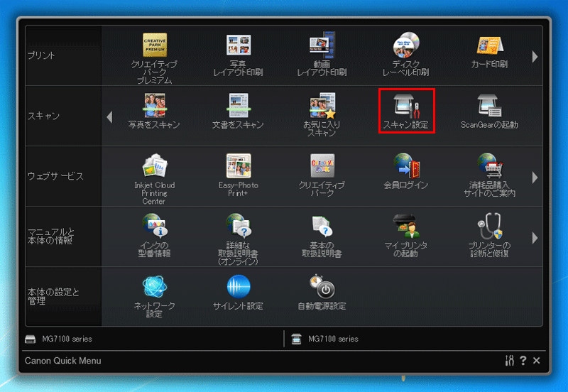Select the プリント category
Viewport: 568px width, 392px height.
[x=63, y=55]
